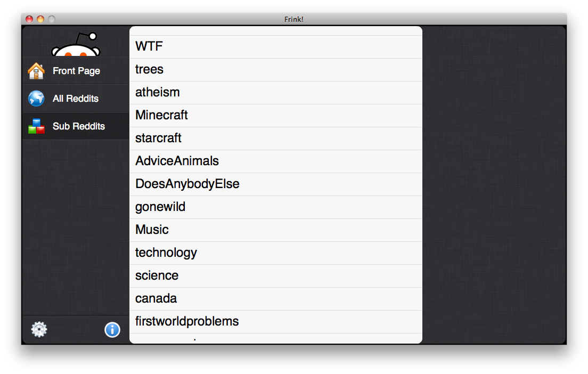Open the Minecraft subreddit row

pos(276,116)
